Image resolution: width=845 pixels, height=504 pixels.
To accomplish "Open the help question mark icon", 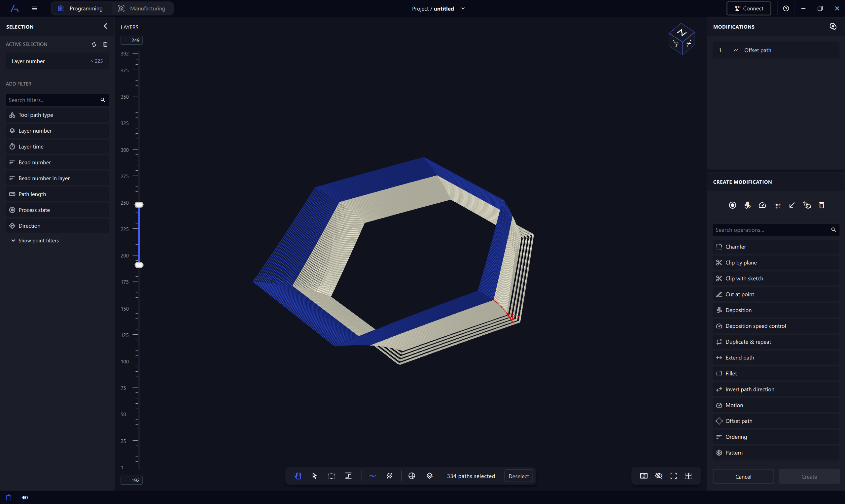I will pyautogui.click(x=786, y=9).
